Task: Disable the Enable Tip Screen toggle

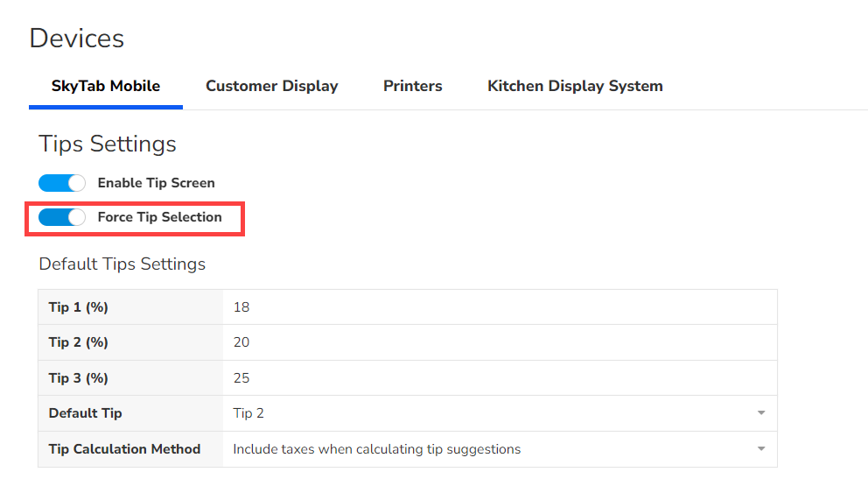Action: (62, 183)
